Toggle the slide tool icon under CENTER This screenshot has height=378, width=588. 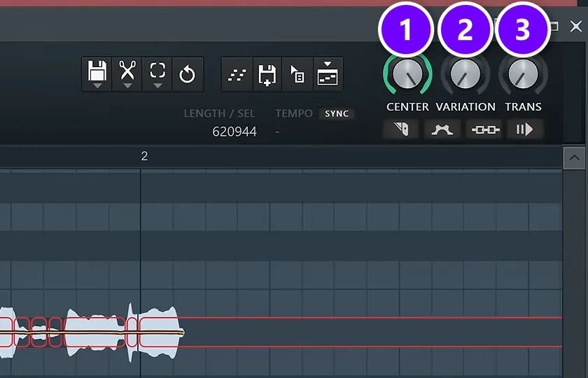tap(401, 129)
